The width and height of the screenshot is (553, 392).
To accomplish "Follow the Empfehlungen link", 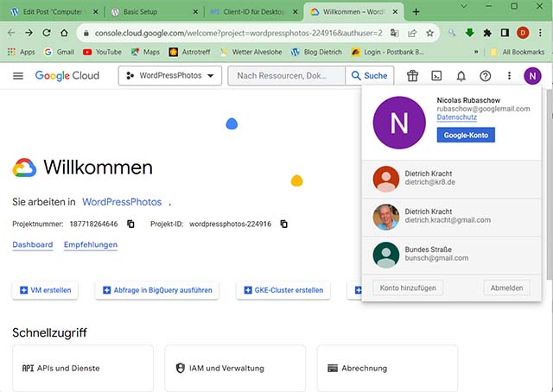I will point(91,245).
